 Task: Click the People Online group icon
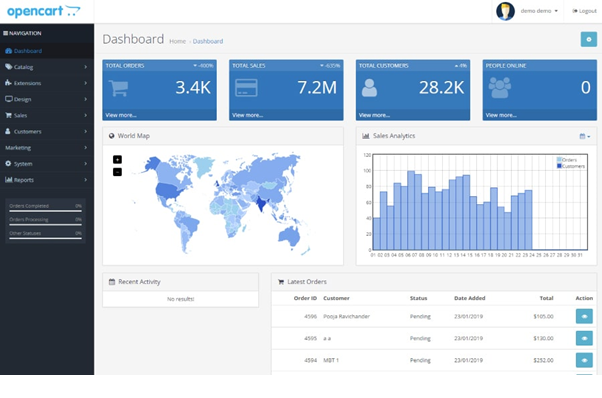click(500, 88)
